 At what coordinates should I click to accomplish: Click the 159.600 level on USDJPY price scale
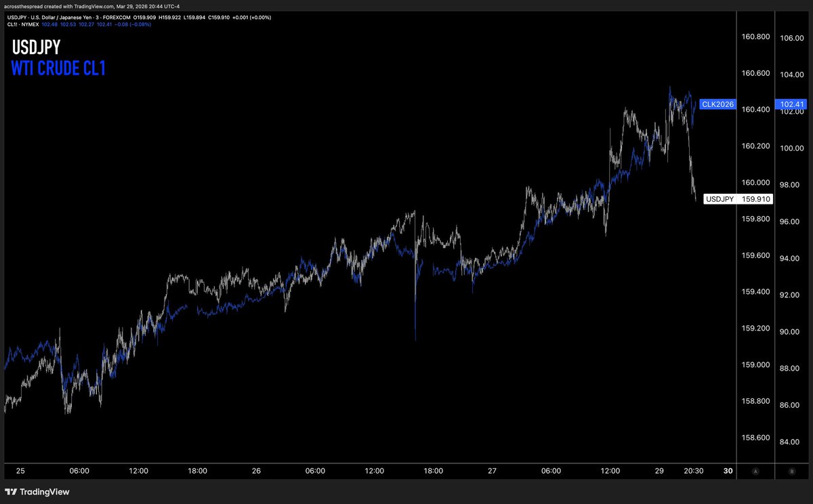[x=756, y=255]
